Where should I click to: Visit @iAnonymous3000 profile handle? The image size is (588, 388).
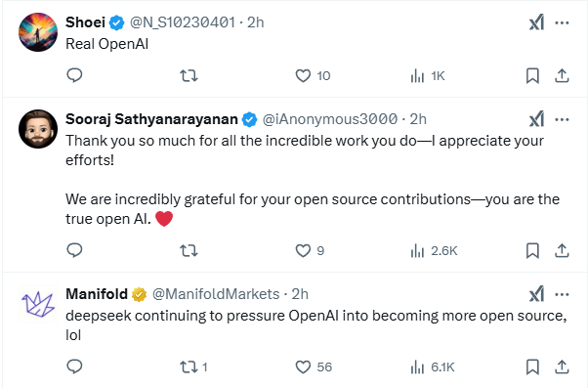[x=330, y=119]
